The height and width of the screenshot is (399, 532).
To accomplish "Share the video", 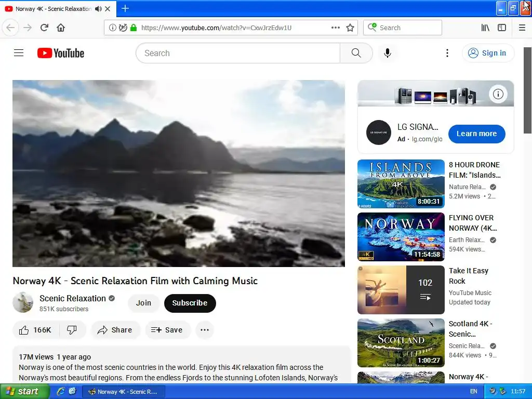I will click(115, 330).
